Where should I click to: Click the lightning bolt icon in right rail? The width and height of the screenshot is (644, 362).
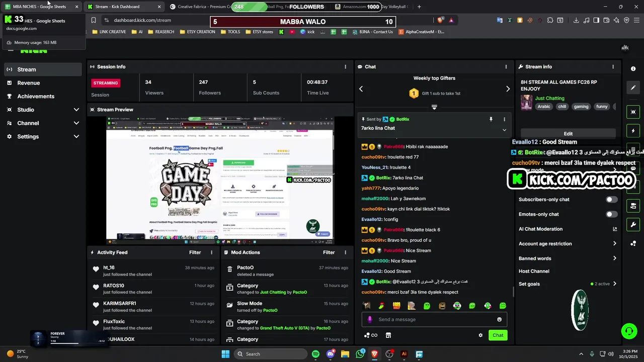click(x=633, y=131)
